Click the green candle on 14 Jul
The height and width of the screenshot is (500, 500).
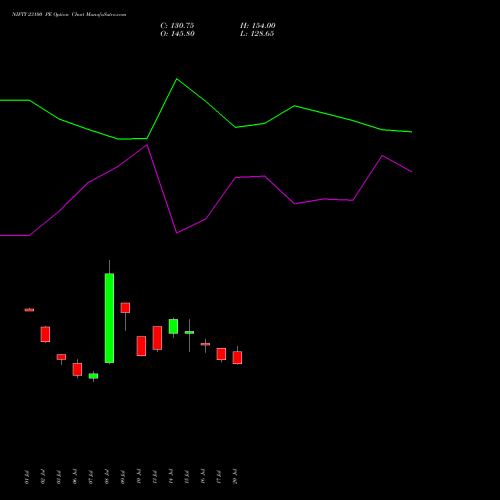click(x=173, y=326)
